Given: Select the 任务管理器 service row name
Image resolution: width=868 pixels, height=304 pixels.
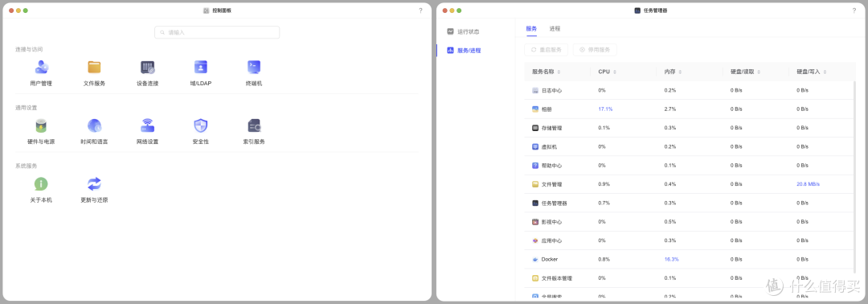Looking at the screenshot, I should [554, 203].
